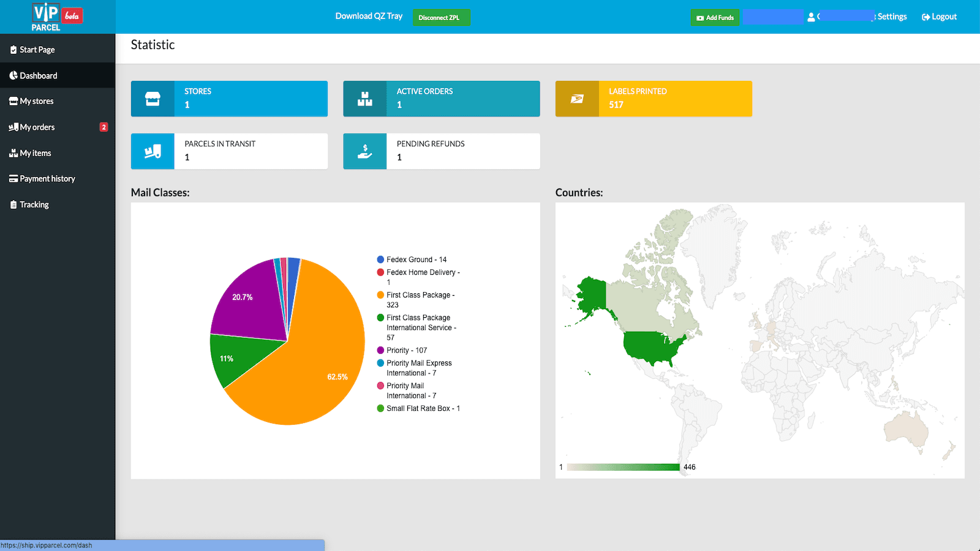Go to My stores in sidebar
Screen dimensions: 980x551
36,101
